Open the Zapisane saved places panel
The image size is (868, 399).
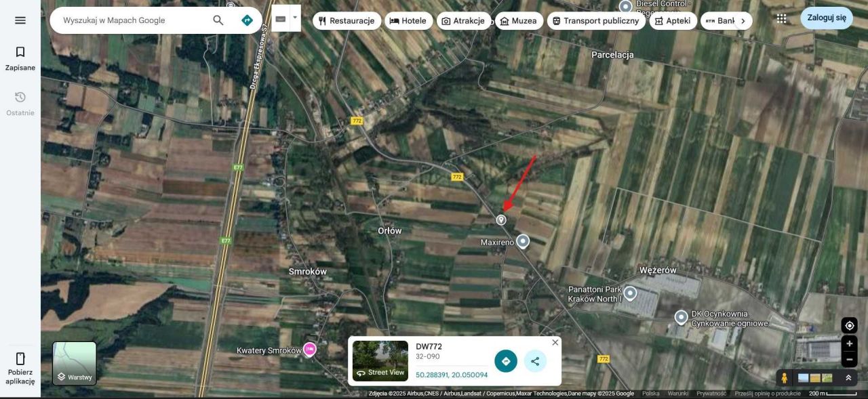click(x=20, y=58)
